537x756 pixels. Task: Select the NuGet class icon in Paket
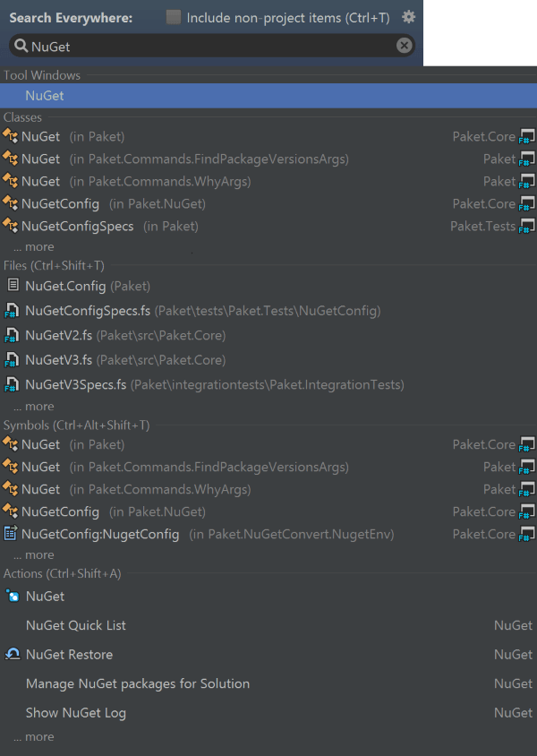11,136
